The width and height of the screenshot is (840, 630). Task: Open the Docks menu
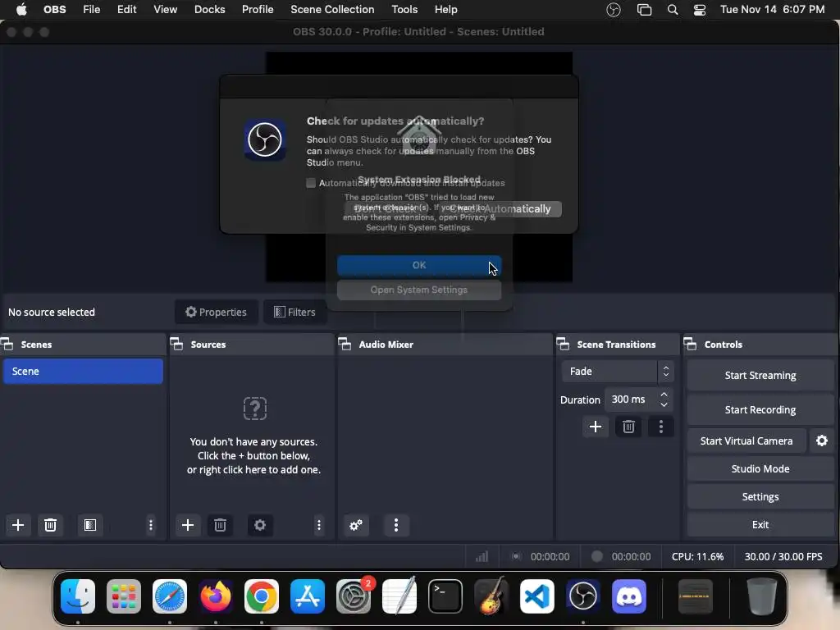point(209,10)
